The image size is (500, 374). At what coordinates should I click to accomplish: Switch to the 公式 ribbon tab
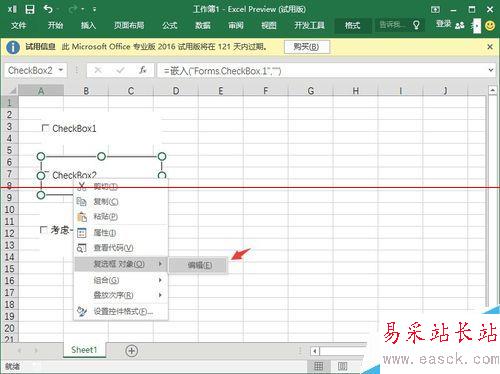click(170, 25)
